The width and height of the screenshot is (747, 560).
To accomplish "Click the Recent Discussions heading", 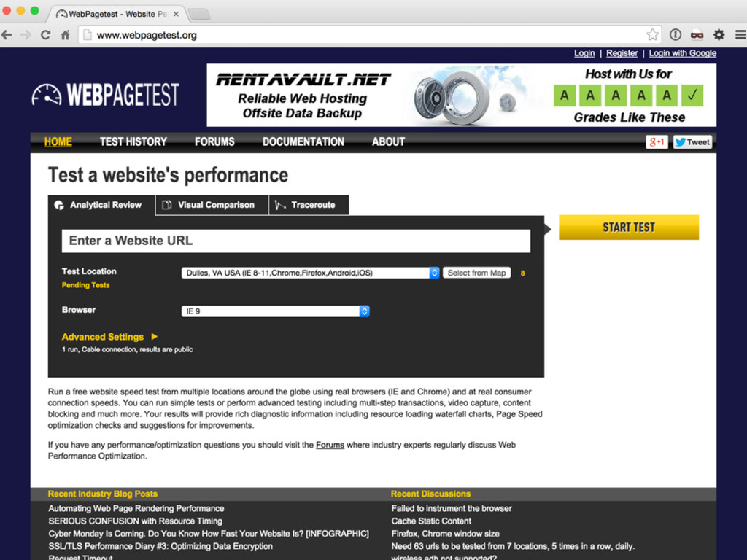I will 430,494.
